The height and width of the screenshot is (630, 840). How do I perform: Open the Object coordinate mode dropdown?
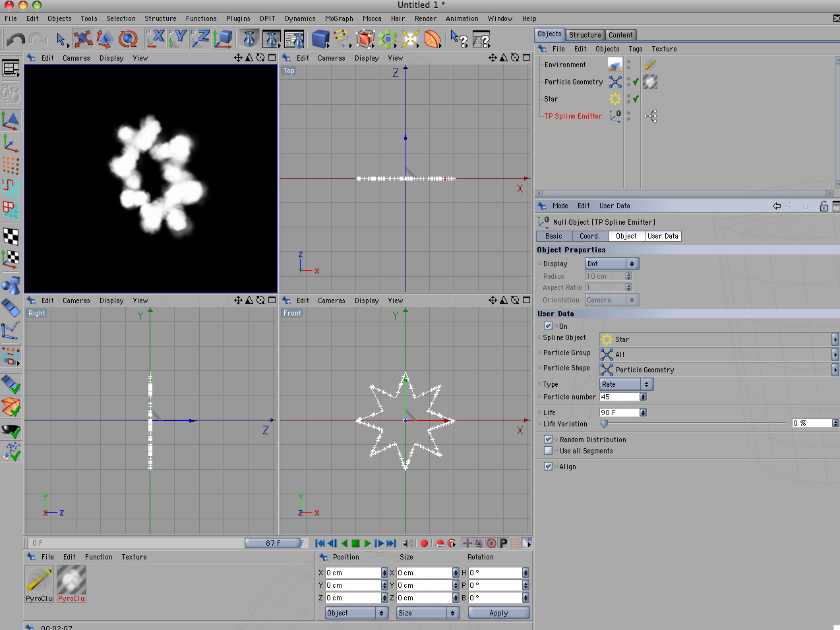pos(357,613)
